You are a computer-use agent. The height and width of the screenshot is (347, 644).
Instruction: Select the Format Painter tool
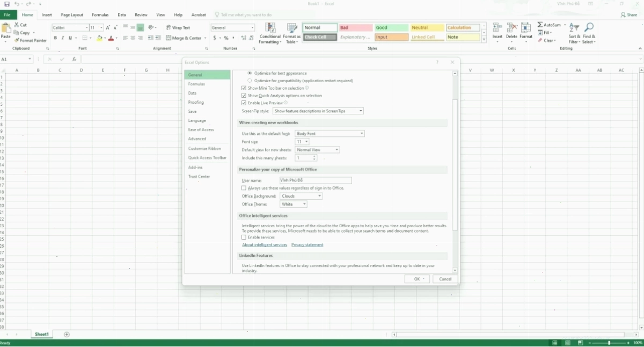point(31,40)
